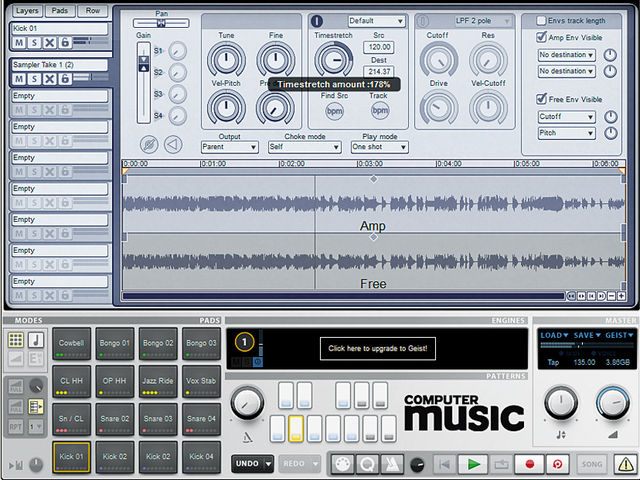This screenshot has width=640, height=480.
Task: Start playback with green play button
Action: 473,464
